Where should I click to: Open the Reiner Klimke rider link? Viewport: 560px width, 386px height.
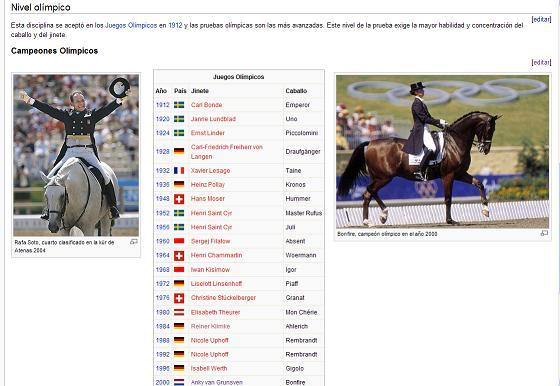[x=210, y=326]
